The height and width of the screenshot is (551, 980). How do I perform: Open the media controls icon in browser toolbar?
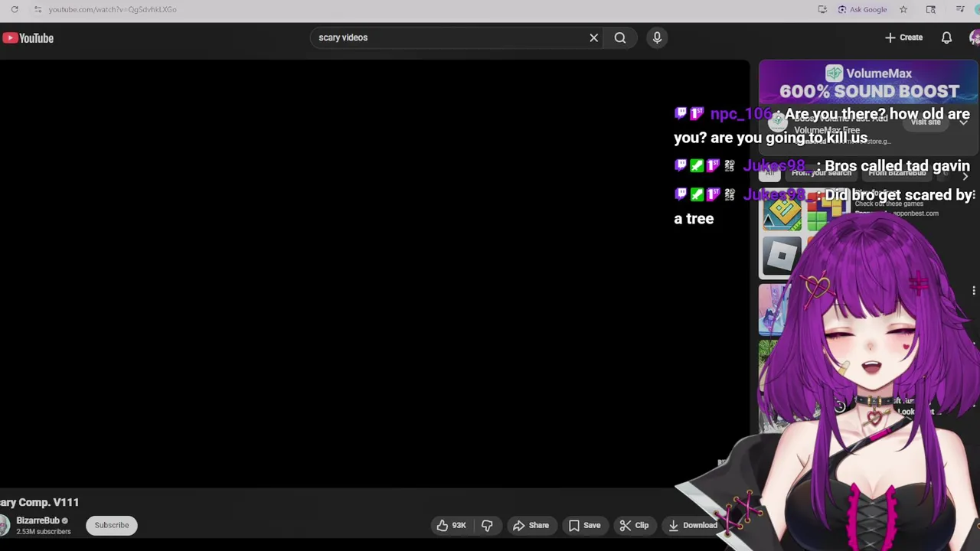click(960, 9)
